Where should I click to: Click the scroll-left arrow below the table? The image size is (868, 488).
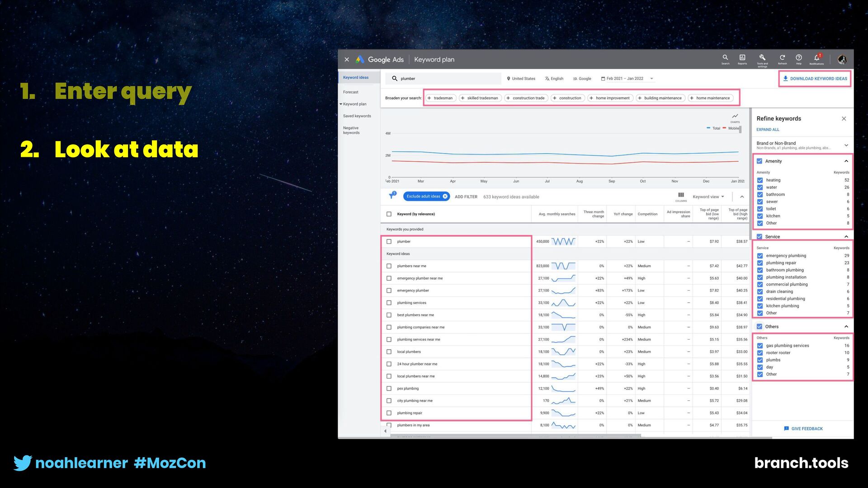[x=385, y=431]
